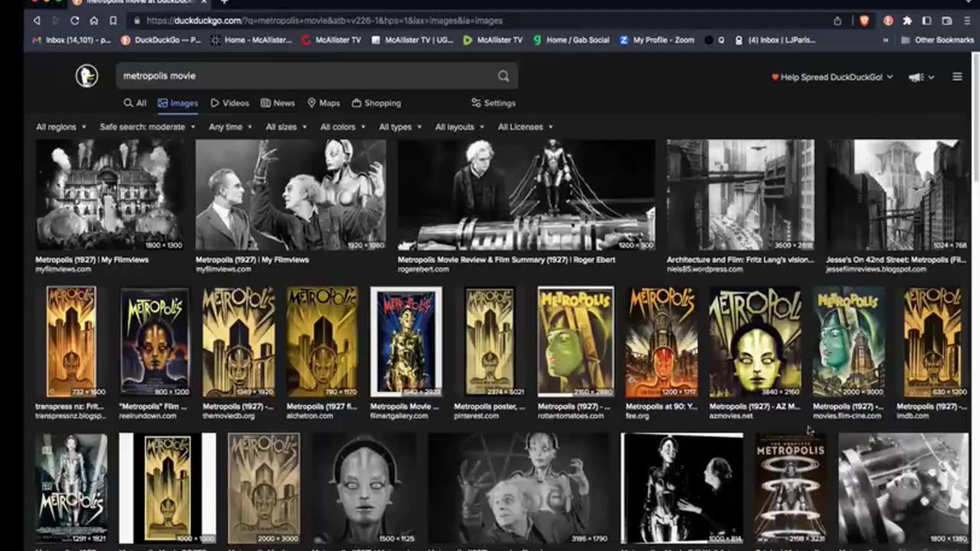The image size is (980, 551).
Task: Open the filmartgallery.com blue robot poster
Action: coord(406,342)
